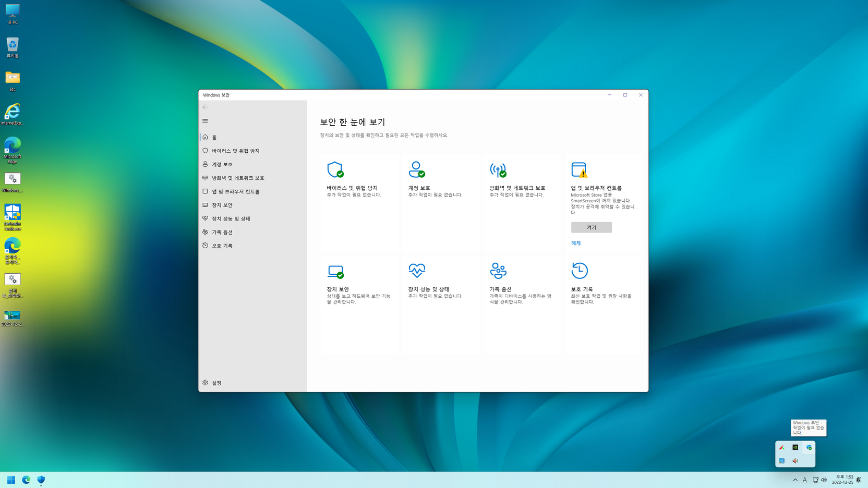
Task: Select the Internet Explorer desktop shortcut
Action: coord(13,114)
